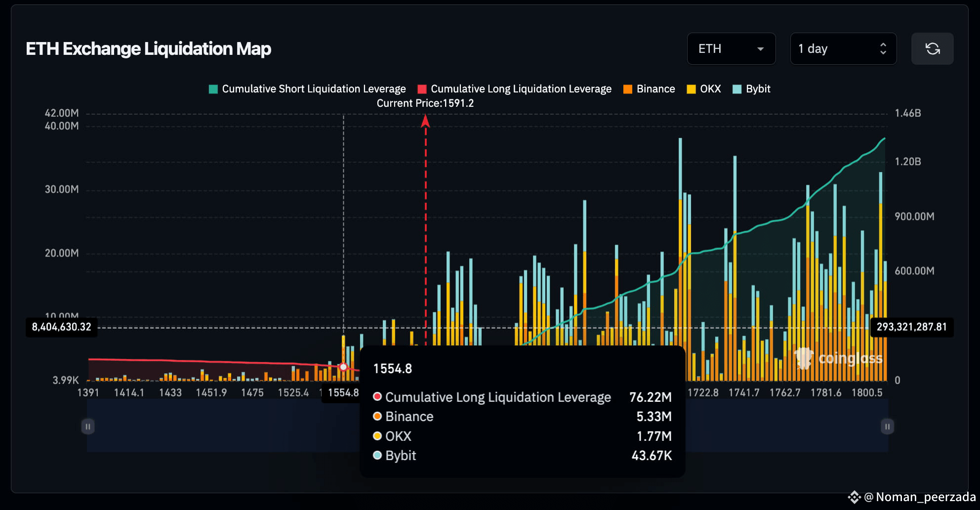Click the 293,321,287.81 right axis value label
Viewport: 980px width, 510px height.
coord(911,327)
